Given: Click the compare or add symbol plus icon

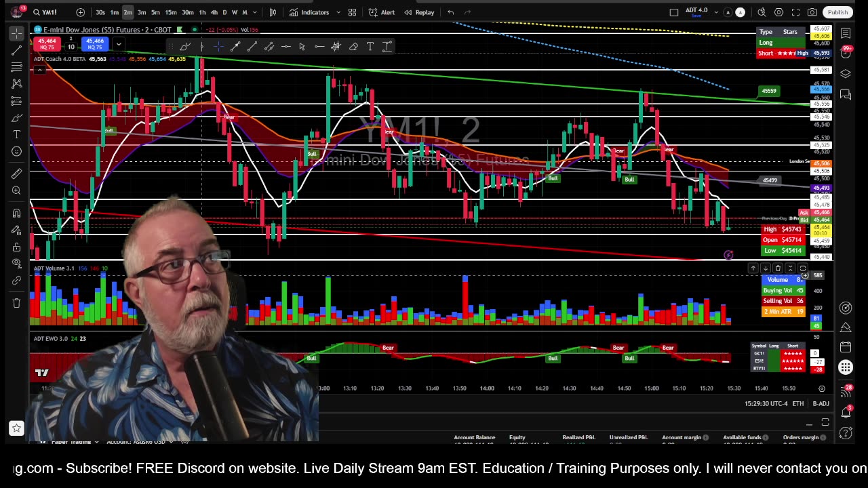Looking at the screenshot, I should 81,12.
